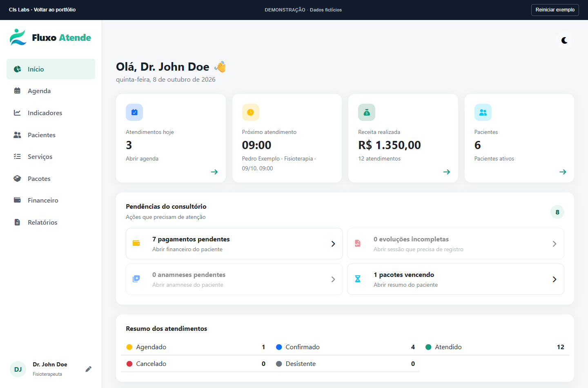Click the DJ avatar circle

pyautogui.click(x=18, y=369)
